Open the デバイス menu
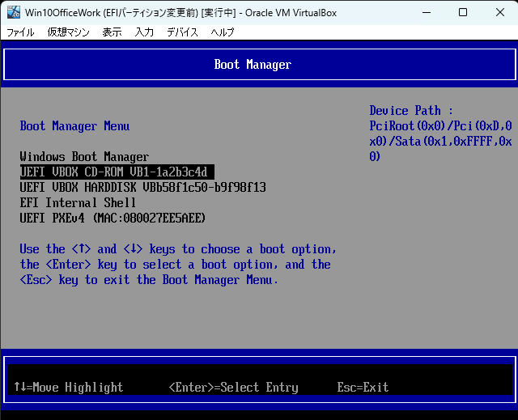This screenshot has width=518, height=420. pos(182,32)
